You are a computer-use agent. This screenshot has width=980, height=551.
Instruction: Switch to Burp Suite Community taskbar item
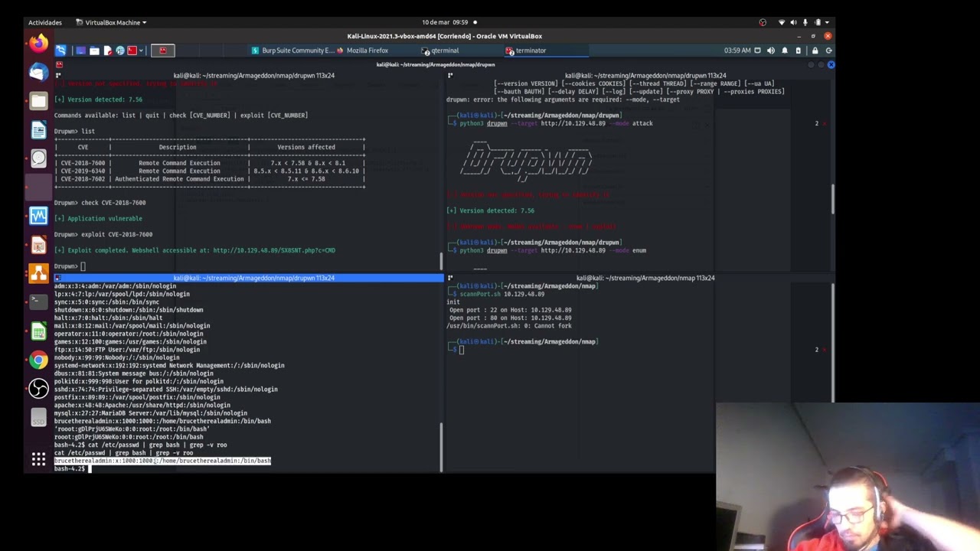292,51
